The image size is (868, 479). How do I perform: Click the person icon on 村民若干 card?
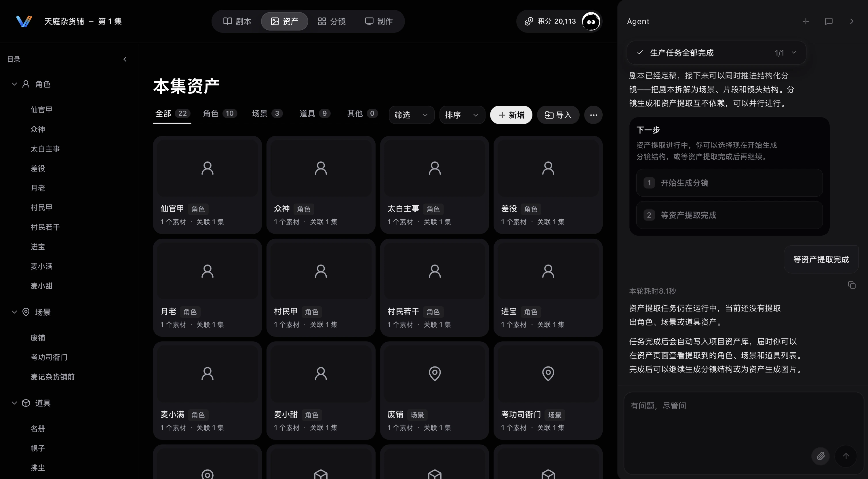435,271
